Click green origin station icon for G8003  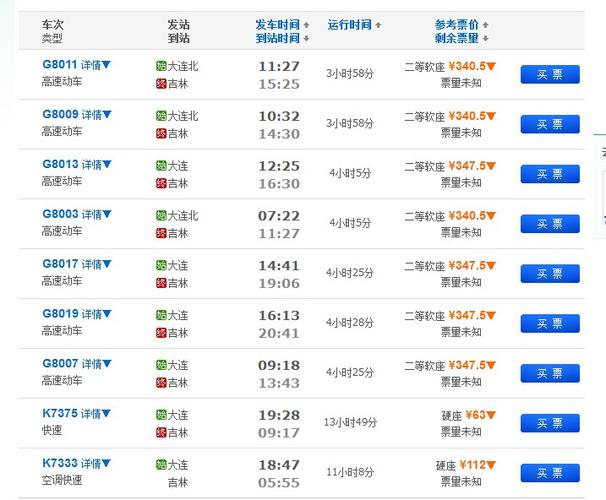(161, 216)
